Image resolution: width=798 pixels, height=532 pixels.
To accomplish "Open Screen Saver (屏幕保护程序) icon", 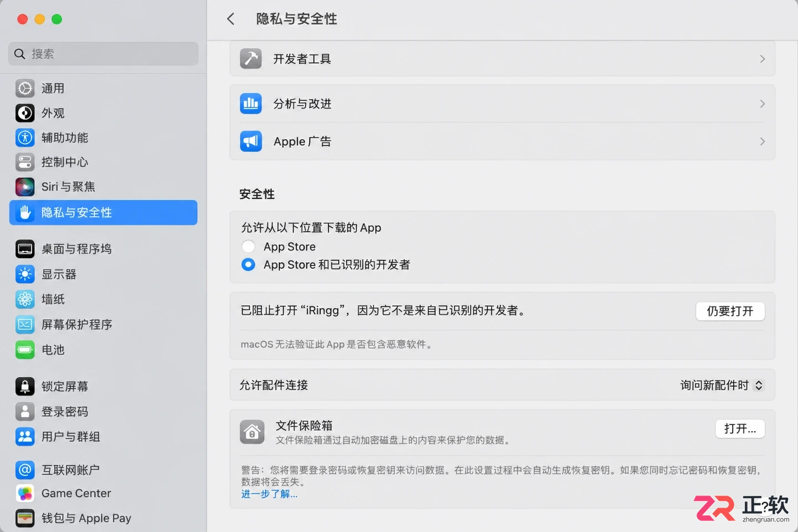I will click(x=25, y=324).
